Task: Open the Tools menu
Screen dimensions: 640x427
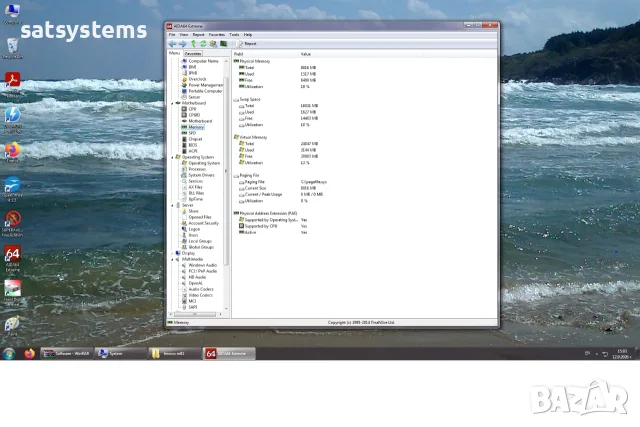Action: 234,35
